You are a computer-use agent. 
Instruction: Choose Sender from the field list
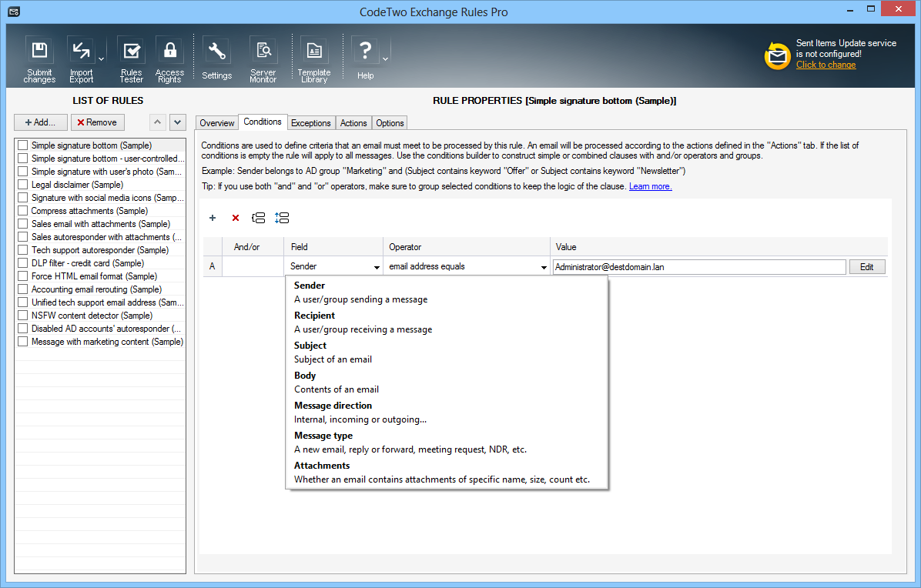pos(447,292)
